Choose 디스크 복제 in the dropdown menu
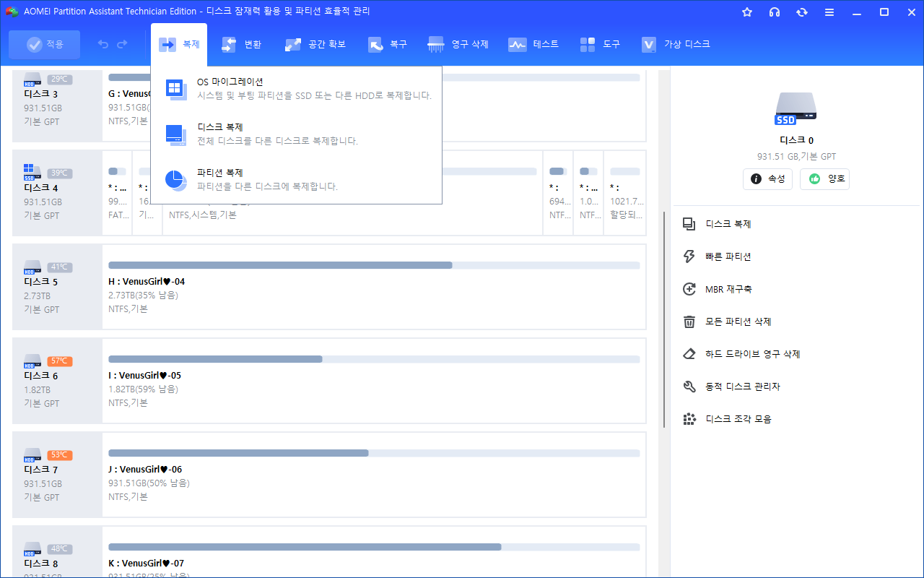 click(x=297, y=134)
